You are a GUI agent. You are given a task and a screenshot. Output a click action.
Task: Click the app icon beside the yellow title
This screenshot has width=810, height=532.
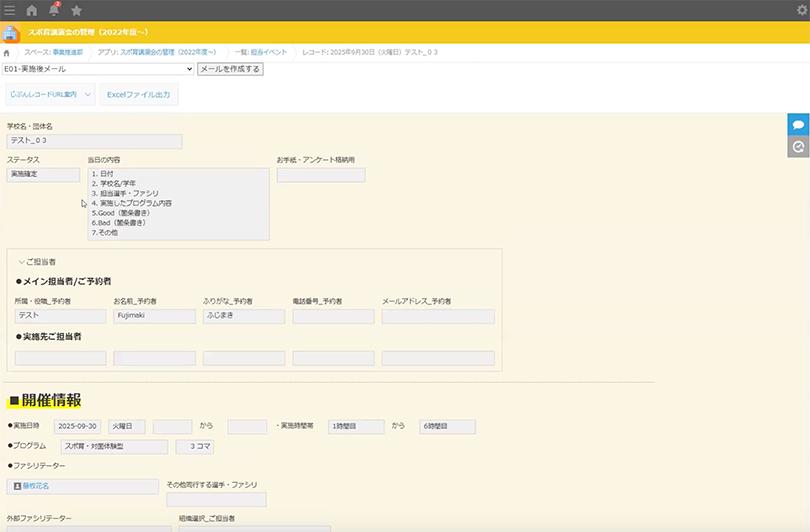point(11,33)
